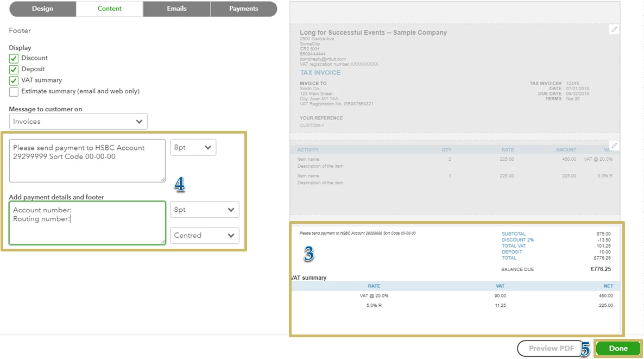Image resolution: width=644 pixels, height=359 pixels.
Task: Switch to the Design tab
Action: [43, 9]
